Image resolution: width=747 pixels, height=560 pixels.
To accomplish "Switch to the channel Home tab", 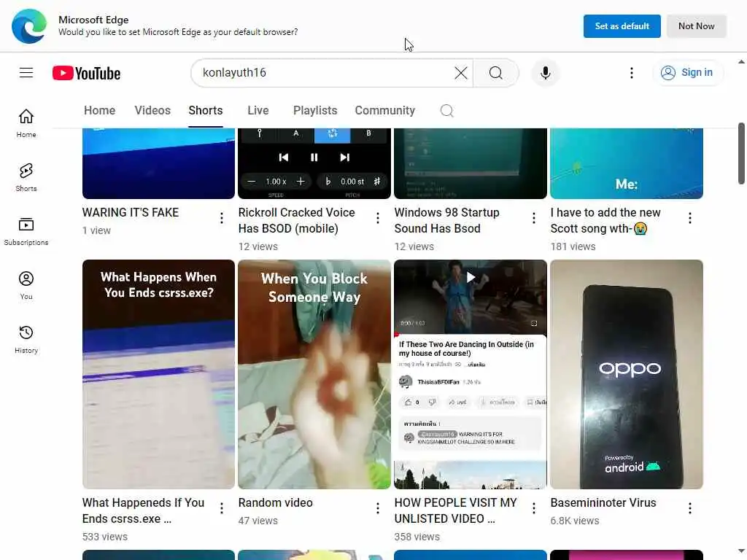I will (x=99, y=111).
